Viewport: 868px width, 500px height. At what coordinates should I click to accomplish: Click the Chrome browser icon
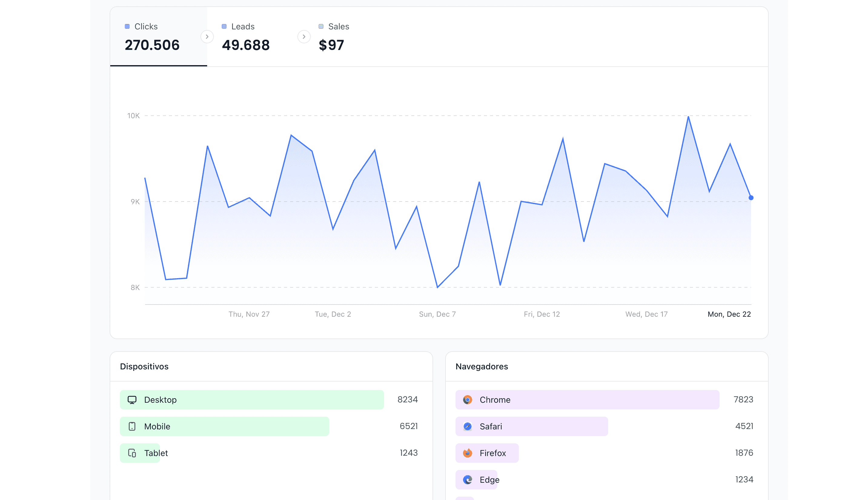[x=467, y=400]
